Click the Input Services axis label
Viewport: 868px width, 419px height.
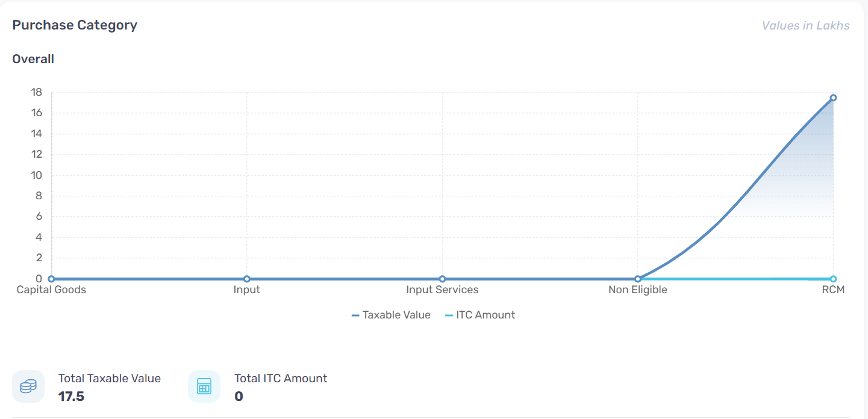(442, 290)
